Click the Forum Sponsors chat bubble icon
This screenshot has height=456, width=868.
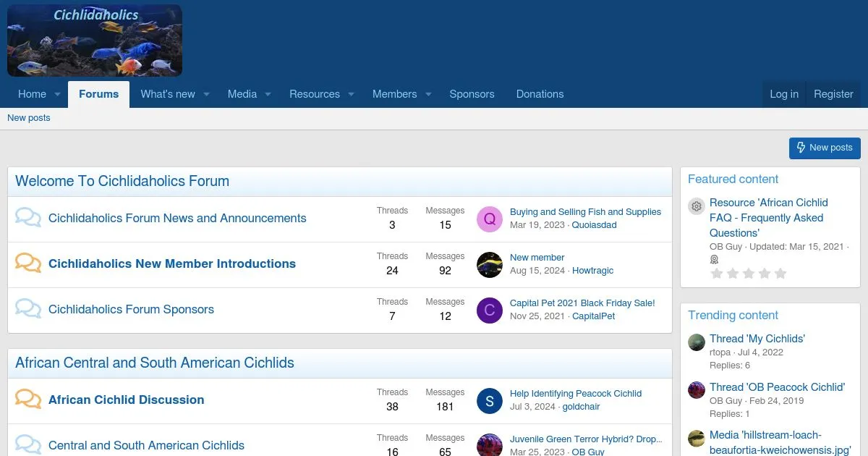pyautogui.click(x=28, y=309)
